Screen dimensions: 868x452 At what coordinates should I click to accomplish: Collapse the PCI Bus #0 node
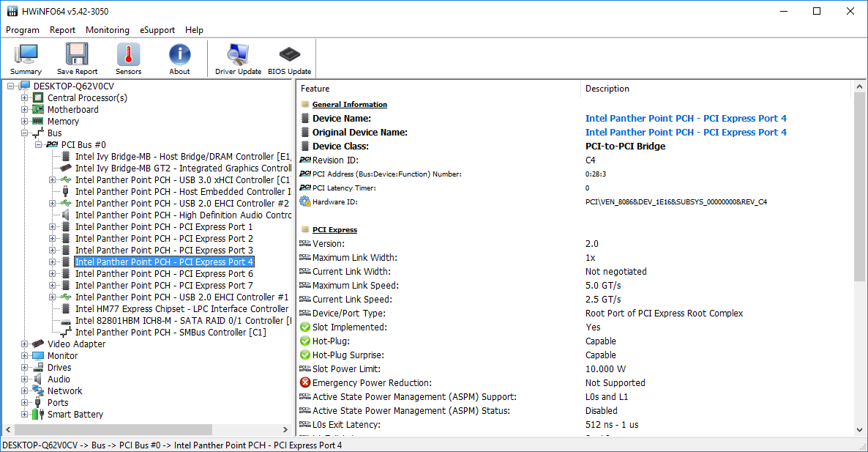click(x=38, y=144)
